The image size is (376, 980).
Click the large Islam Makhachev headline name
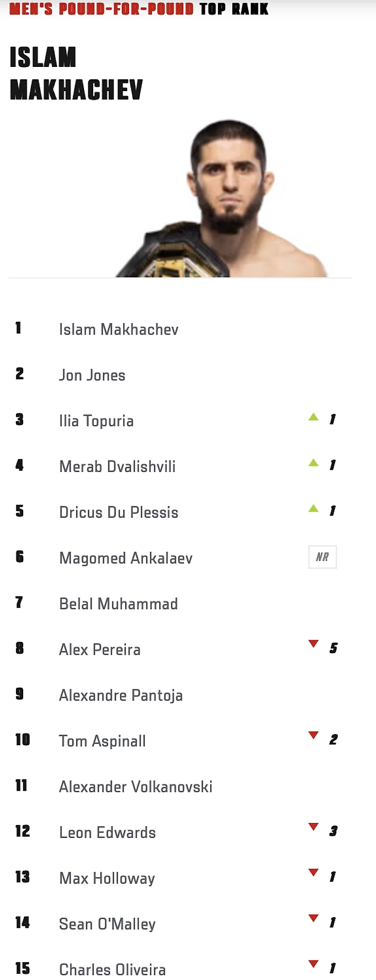(76, 74)
